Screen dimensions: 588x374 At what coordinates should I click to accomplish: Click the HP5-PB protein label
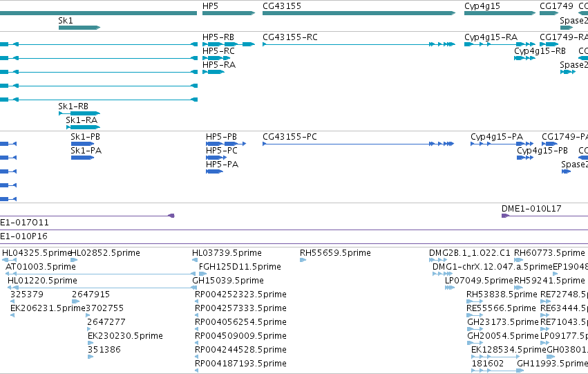[221, 137]
